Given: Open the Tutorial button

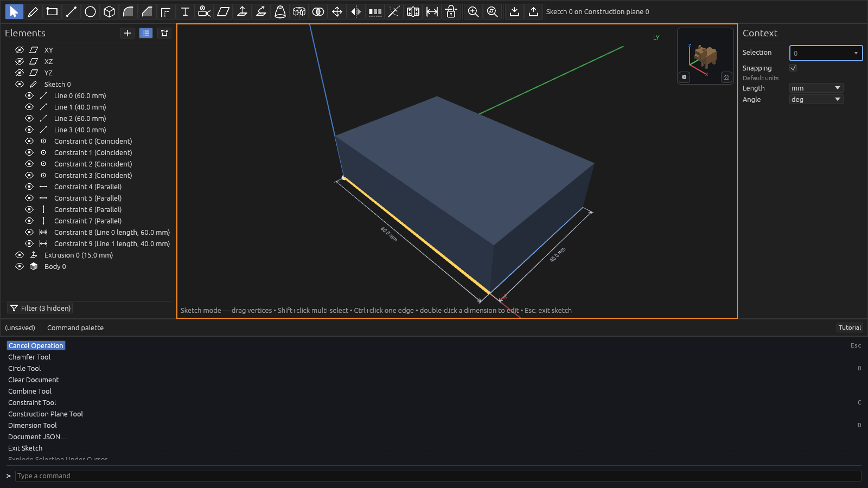Looking at the screenshot, I should [850, 328].
